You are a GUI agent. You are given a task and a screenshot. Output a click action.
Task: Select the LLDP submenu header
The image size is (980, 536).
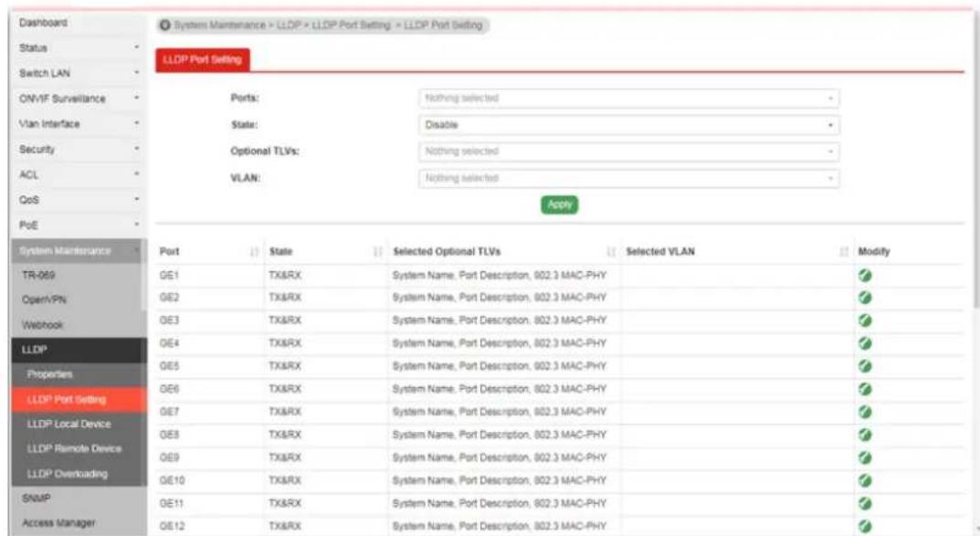coord(79,350)
